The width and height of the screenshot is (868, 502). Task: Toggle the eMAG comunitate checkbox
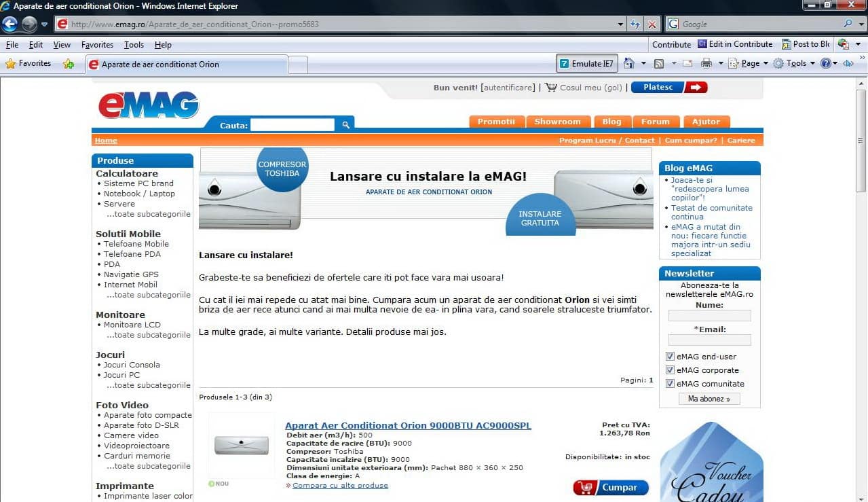click(670, 384)
